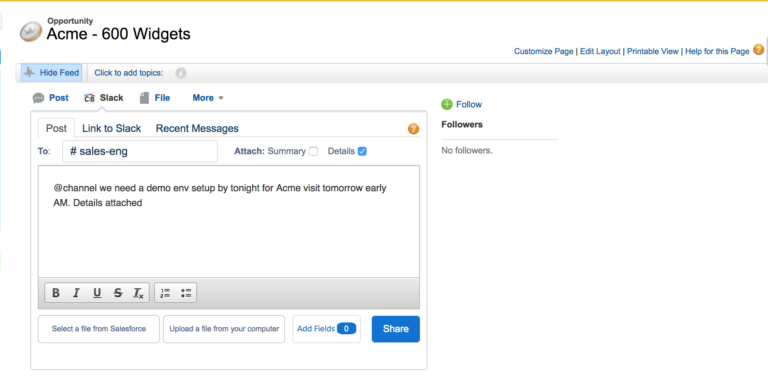The height and width of the screenshot is (381, 768).
Task: Toggle bold formatting in editor toolbar
Action: click(56, 293)
